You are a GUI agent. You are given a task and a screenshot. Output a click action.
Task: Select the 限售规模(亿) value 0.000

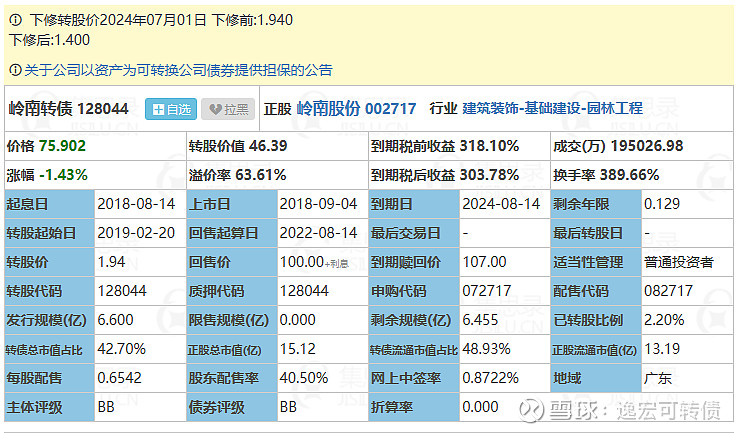298,320
